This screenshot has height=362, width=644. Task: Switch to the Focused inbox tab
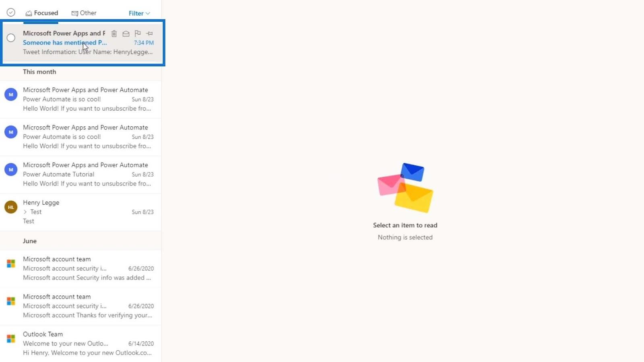point(41,13)
